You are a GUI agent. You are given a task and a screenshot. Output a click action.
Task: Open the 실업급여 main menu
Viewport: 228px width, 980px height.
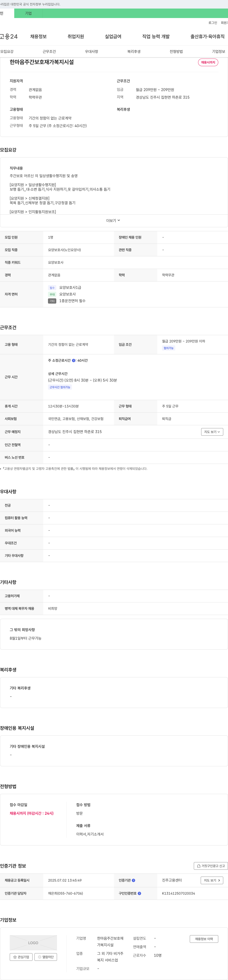pos(113,37)
